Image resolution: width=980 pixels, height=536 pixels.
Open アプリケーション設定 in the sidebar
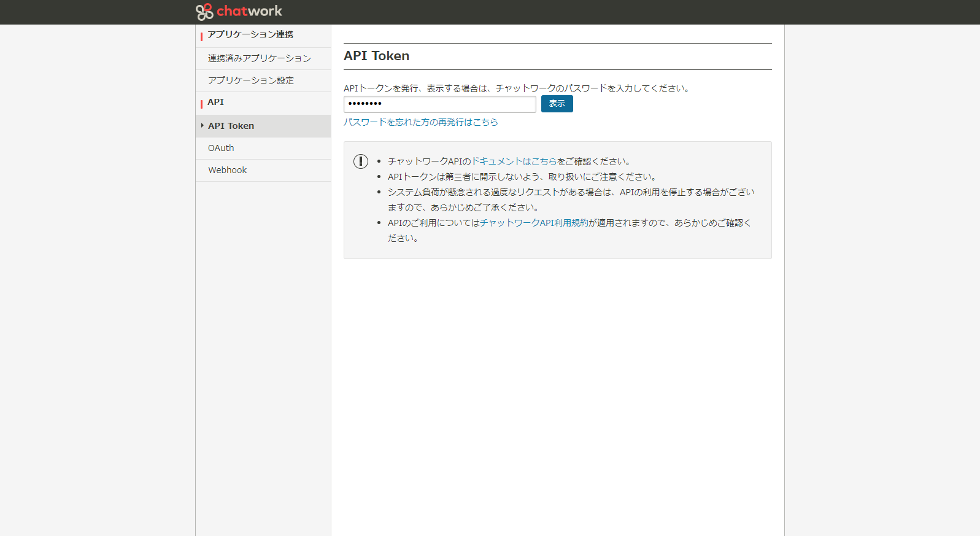coord(263,80)
